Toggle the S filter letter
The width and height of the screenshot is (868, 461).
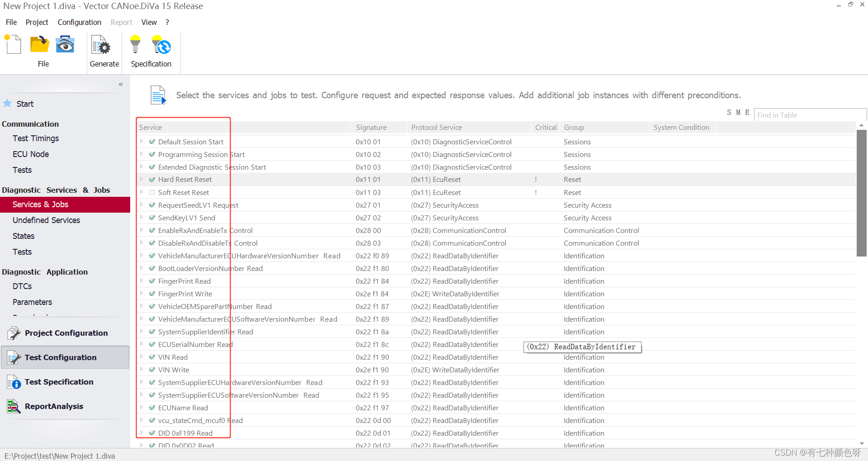click(x=729, y=112)
